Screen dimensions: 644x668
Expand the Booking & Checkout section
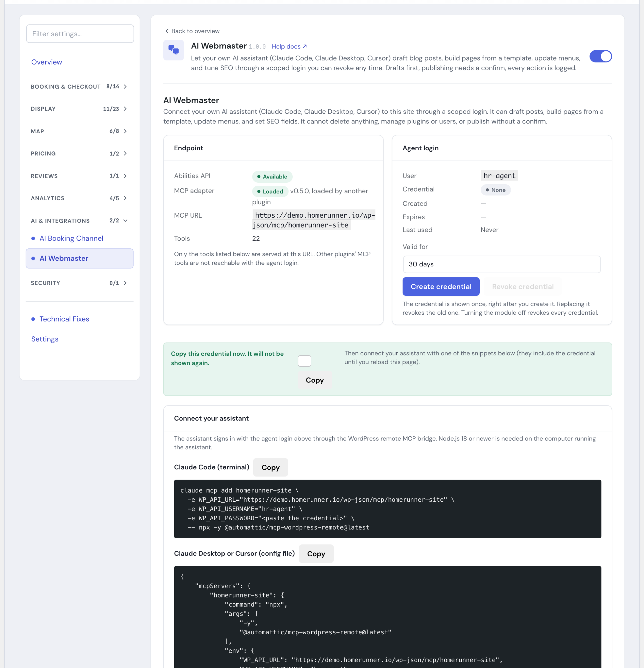click(79, 87)
